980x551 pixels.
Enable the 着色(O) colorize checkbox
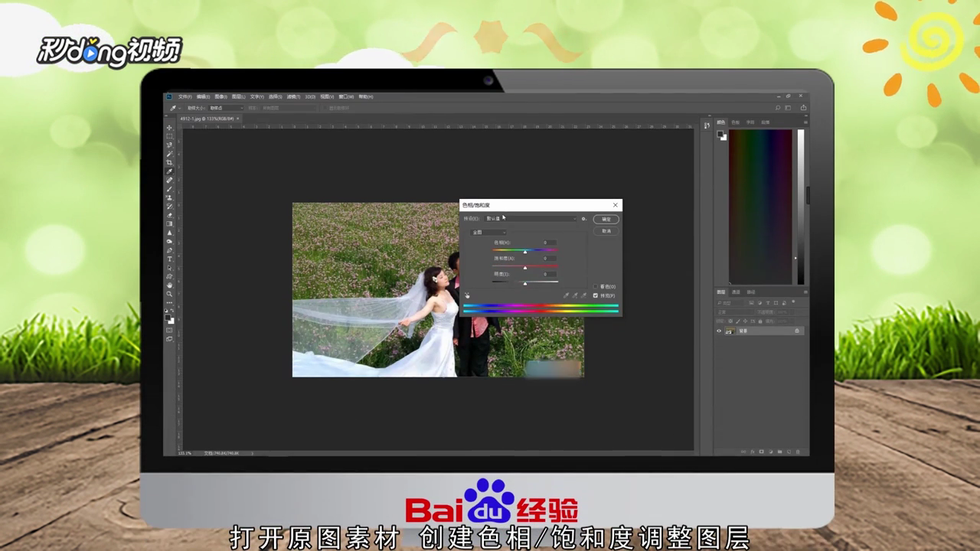point(595,286)
